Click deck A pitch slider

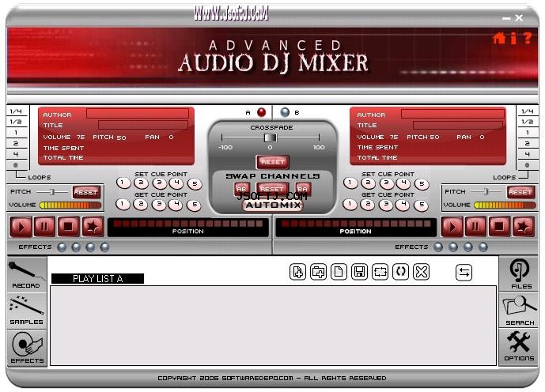coord(51,192)
